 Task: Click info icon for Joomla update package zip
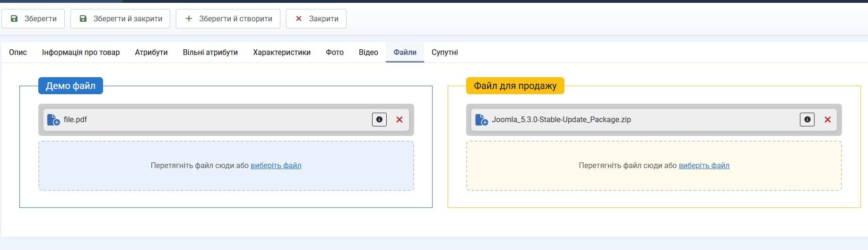[x=807, y=120]
